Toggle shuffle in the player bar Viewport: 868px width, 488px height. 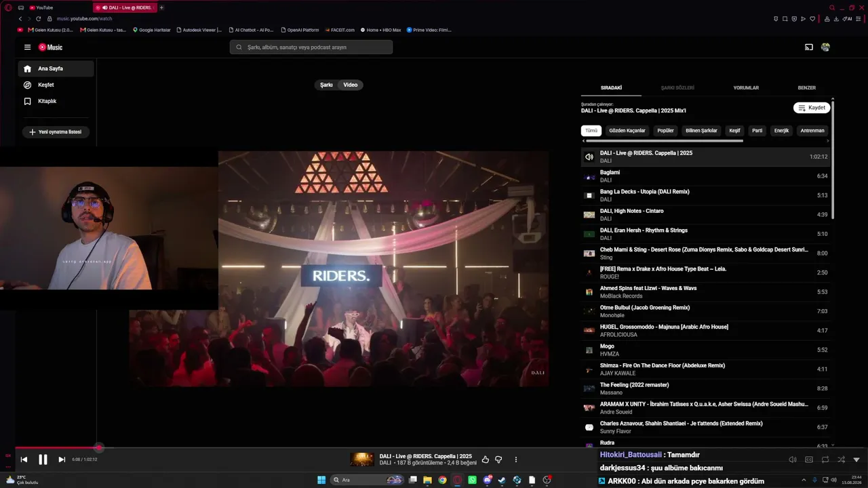(841, 460)
